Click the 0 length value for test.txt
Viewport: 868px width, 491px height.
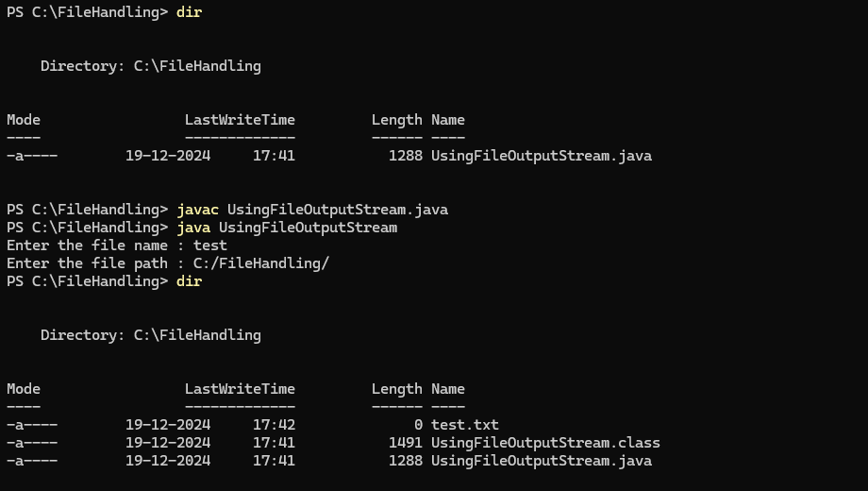click(418, 425)
